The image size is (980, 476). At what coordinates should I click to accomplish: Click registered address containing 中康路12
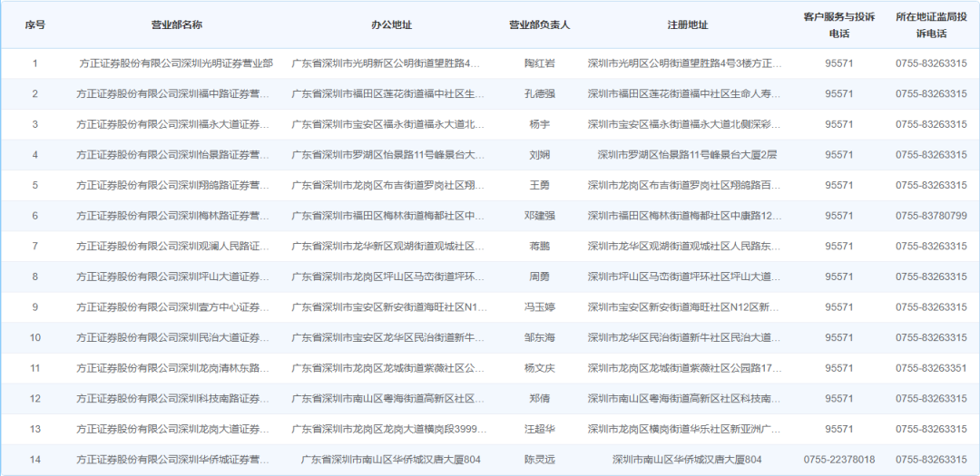684,216
